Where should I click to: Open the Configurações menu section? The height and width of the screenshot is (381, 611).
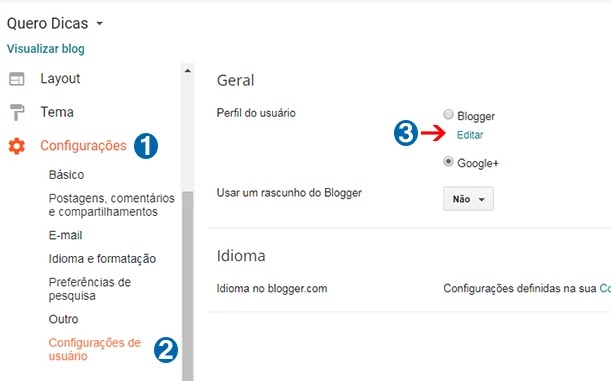click(83, 146)
